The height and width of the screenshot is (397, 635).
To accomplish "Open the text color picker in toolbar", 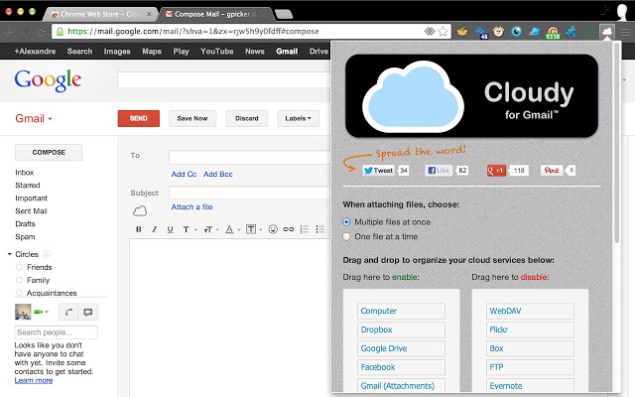I will [232, 229].
